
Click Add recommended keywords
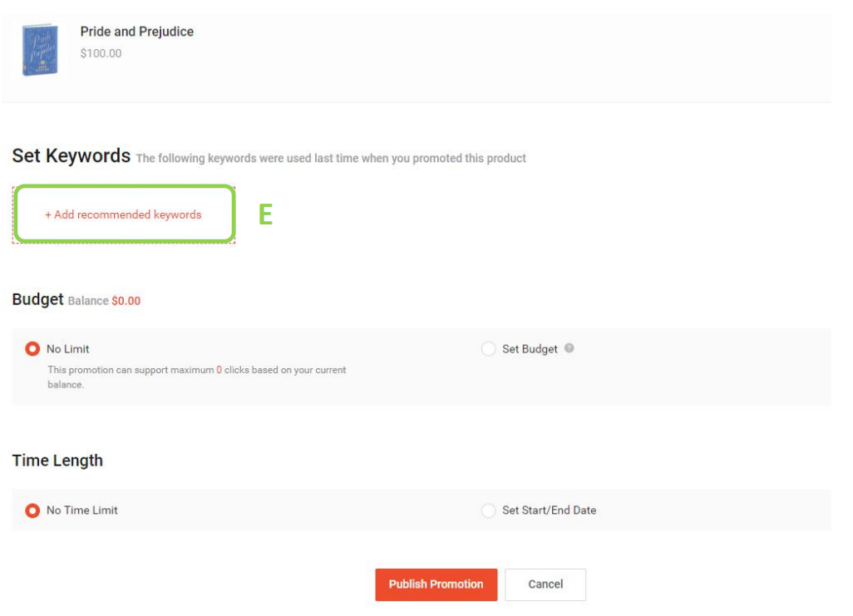pos(124,214)
